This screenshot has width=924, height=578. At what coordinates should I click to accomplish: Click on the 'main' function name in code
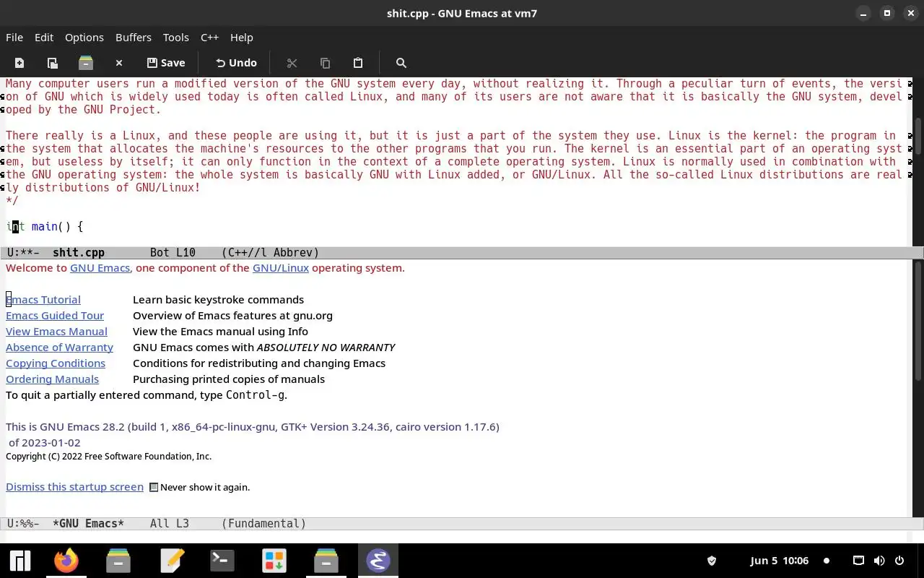point(44,226)
